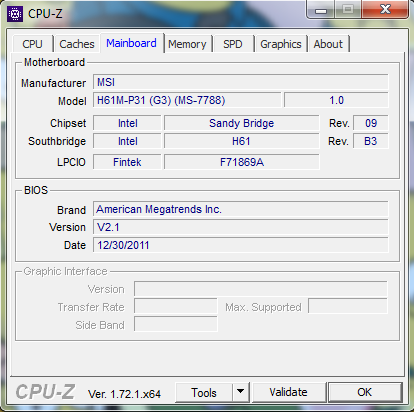Click the chipset Rev. value 09
414x412 pixels.
tap(371, 123)
